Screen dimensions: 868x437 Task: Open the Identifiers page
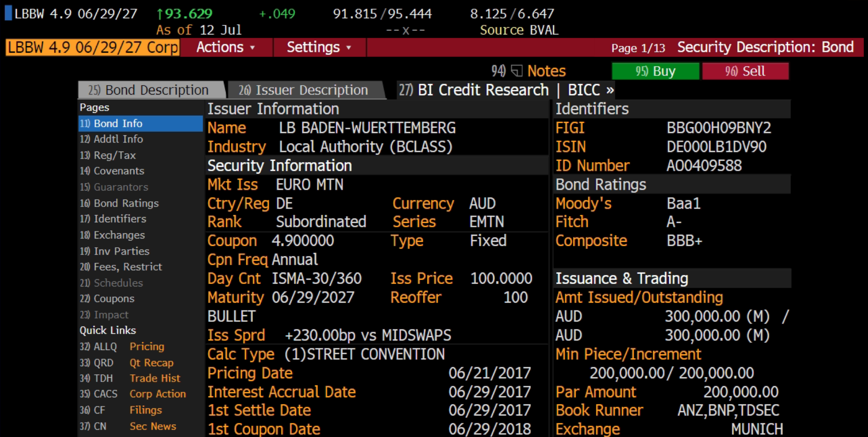(x=141, y=219)
